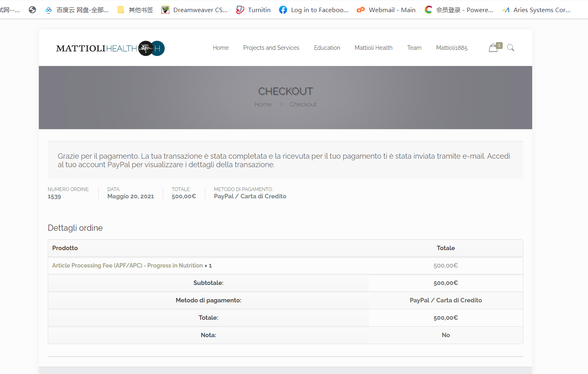
Task: Open the 会员登录 bookmark
Action: (459, 10)
